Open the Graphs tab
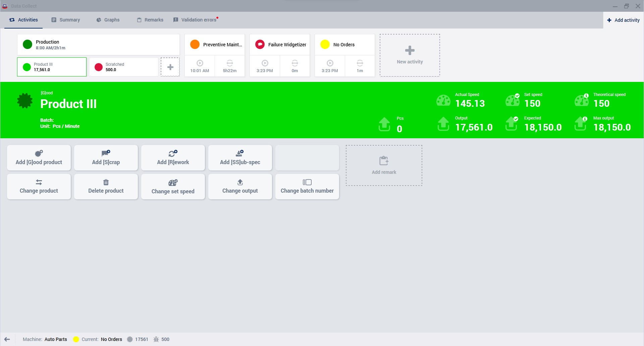Screen dimensions: 644x346 (x=108, y=20)
